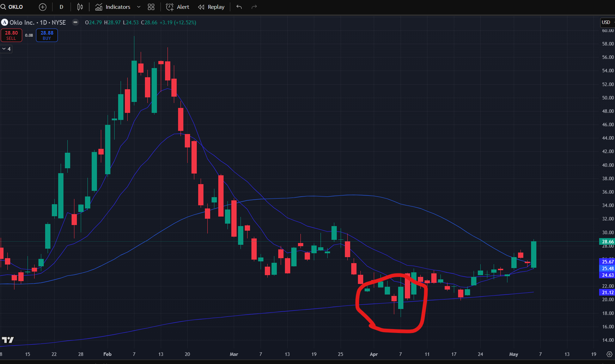Undo the last chart action

[239, 7]
